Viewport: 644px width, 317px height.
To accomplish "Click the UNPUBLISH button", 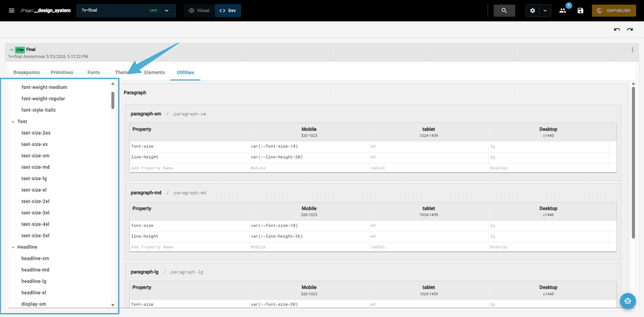I will click(x=614, y=11).
